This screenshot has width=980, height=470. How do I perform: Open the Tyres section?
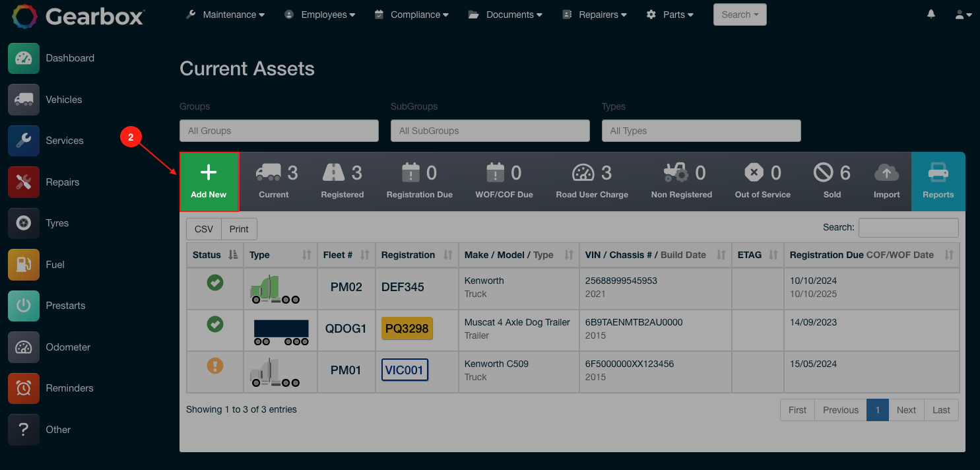(x=24, y=223)
